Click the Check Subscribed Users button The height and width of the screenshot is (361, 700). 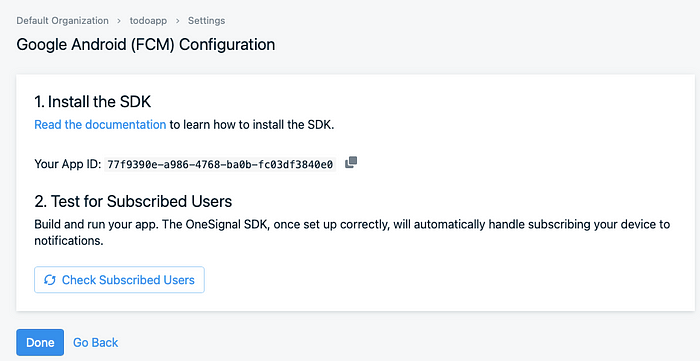pos(119,280)
